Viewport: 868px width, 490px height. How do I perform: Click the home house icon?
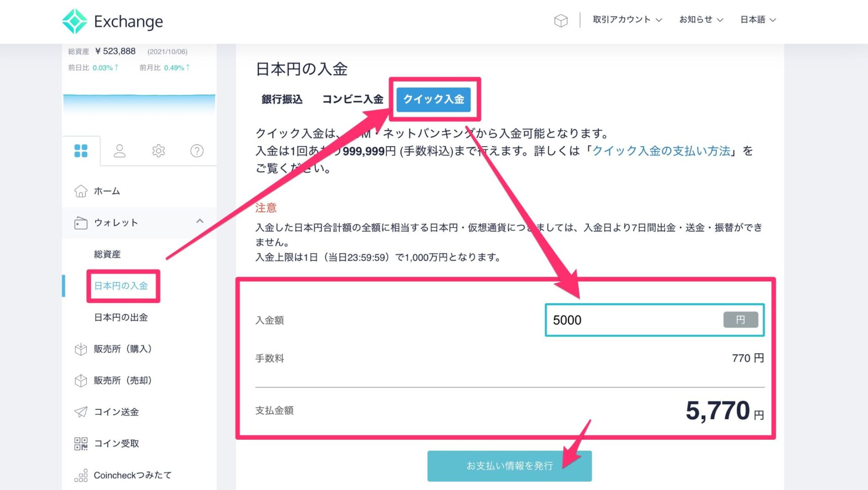81,191
